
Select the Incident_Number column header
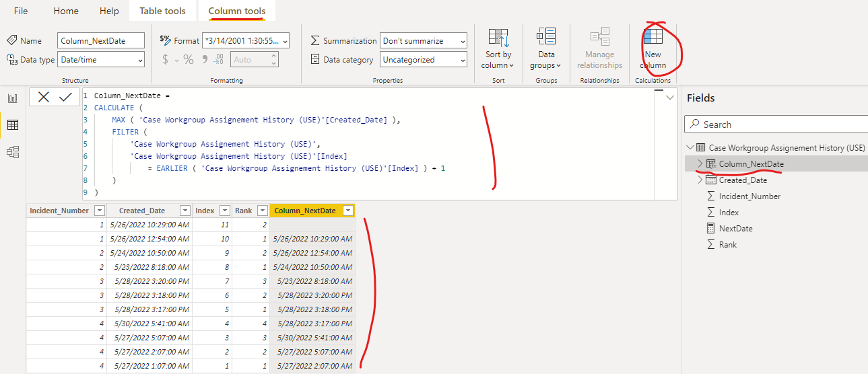point(66,211)
